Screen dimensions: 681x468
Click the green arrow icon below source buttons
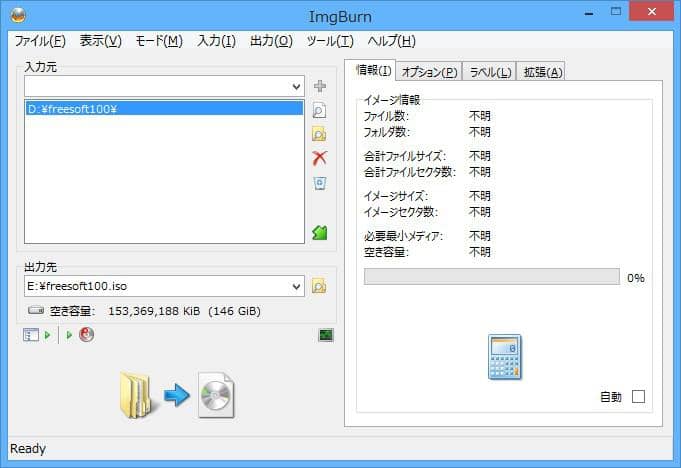(x=320, y=233)
